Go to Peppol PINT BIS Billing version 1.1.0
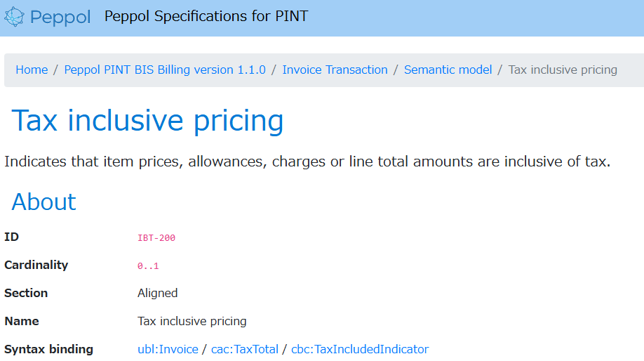Viewport: 644px width, 361px height. (x=165, y=70)
